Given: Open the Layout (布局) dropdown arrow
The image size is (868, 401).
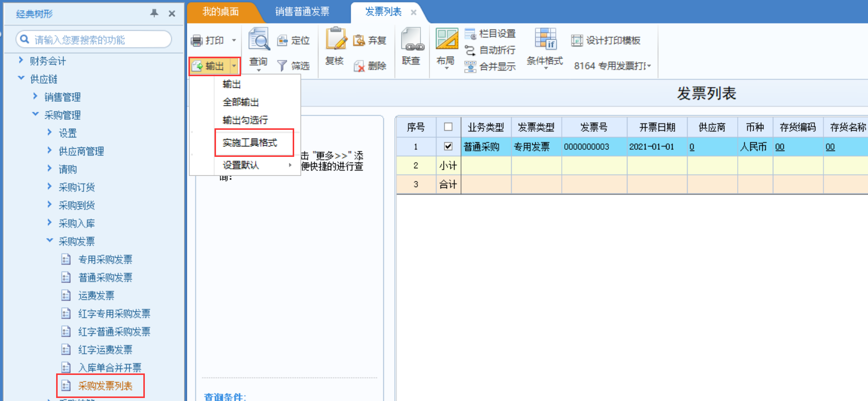Looking at the screenshot, I should [447, 68].
